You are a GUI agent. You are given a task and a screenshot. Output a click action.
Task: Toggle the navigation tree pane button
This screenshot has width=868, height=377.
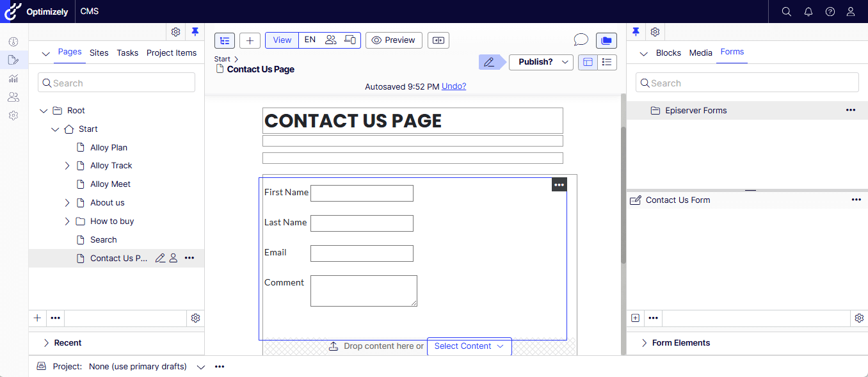coord(225,40)
